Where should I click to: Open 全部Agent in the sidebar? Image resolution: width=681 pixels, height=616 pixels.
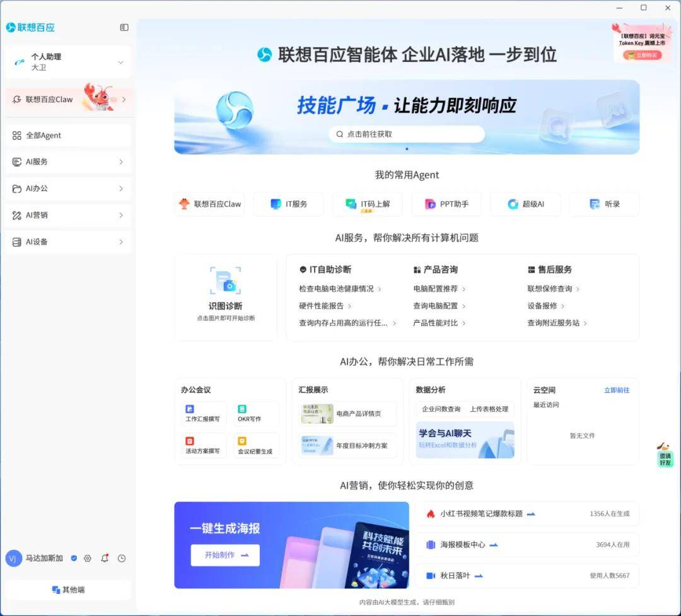click(x=68, y=136)
